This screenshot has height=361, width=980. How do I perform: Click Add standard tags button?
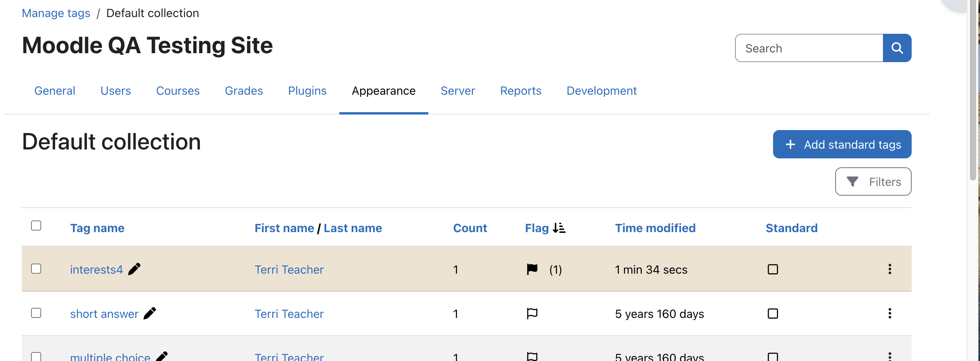point(842,144)
